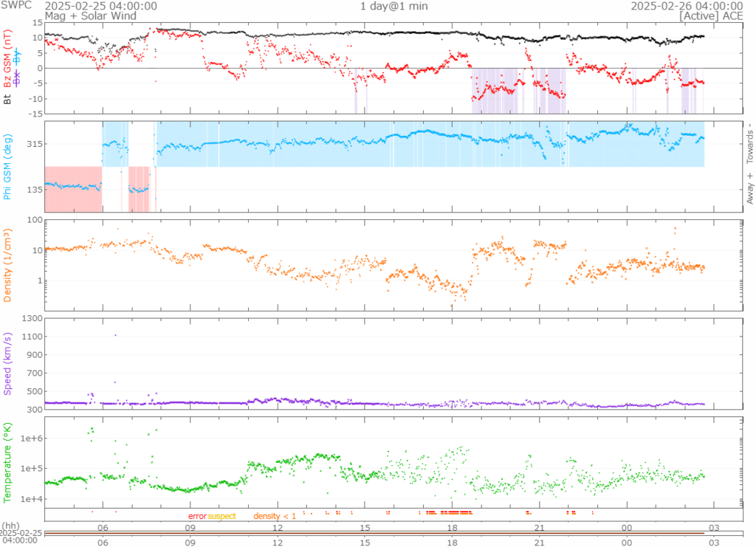Viewport: 756px width, 547px height.
Task: Open the '1 day@1 min' time span selector
Action: coord(394,6)
